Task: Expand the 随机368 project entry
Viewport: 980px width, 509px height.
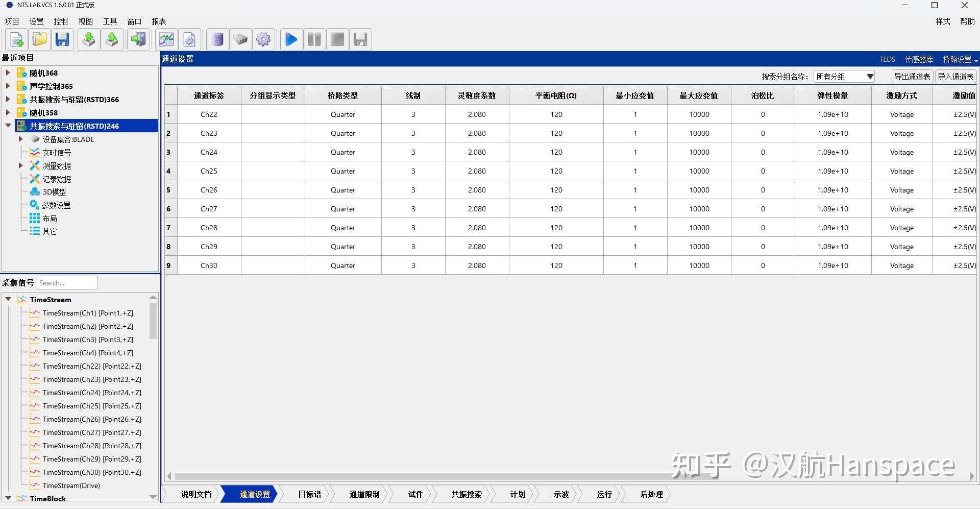Action: point(7,72)
